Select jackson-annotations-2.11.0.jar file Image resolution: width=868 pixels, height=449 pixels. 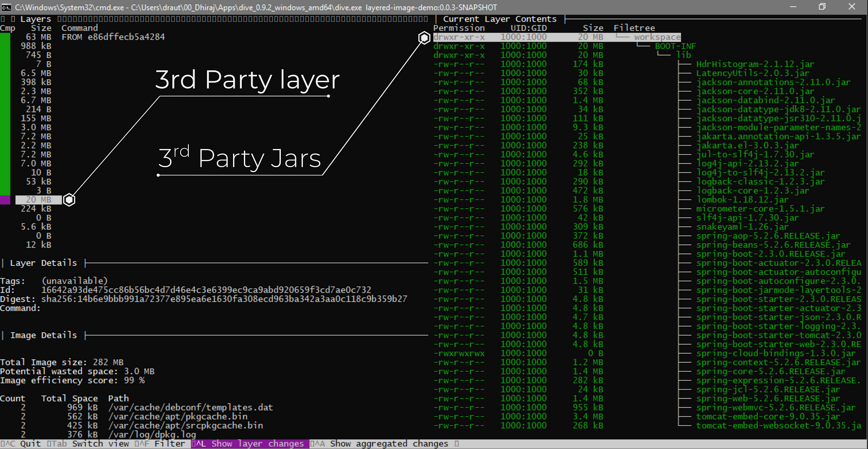pyautogui.click(x=773, y=83)
